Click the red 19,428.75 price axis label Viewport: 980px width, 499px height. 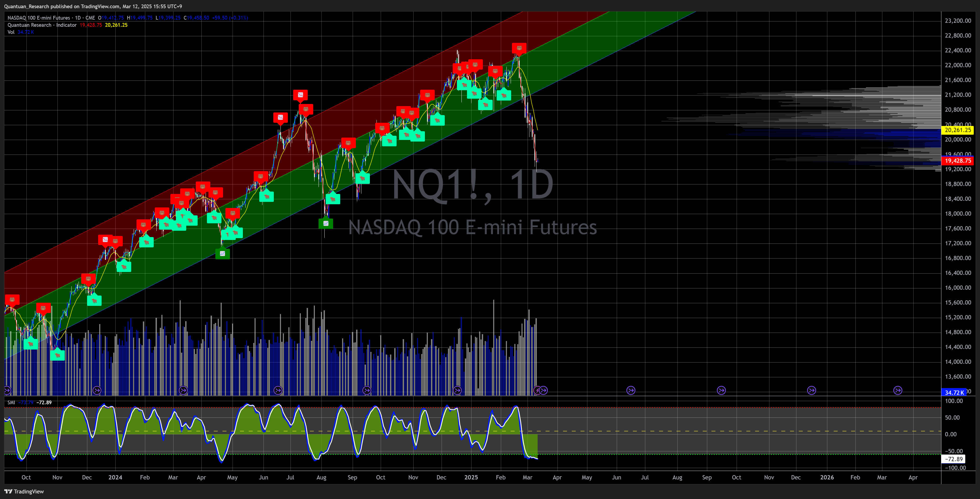point(958,161)
